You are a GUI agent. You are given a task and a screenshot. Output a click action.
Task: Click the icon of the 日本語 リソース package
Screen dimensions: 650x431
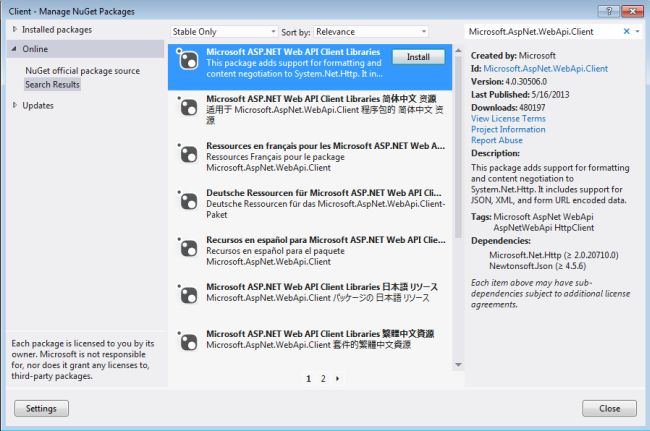[x=187, y=294]
